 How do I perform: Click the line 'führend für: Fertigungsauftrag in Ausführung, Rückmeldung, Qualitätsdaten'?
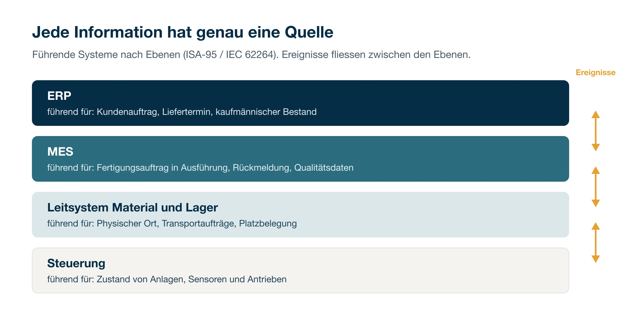coord(200,168)
